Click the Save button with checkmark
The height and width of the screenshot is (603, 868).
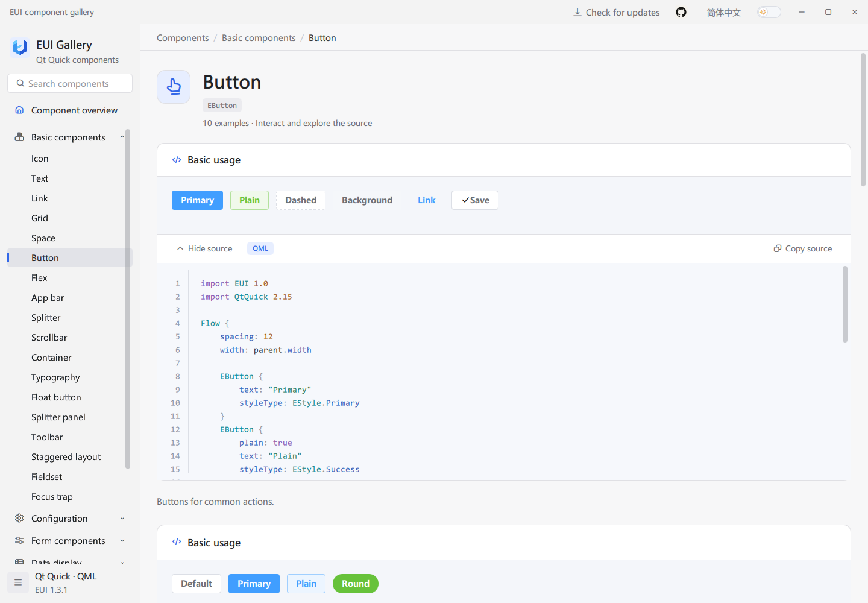475,200
